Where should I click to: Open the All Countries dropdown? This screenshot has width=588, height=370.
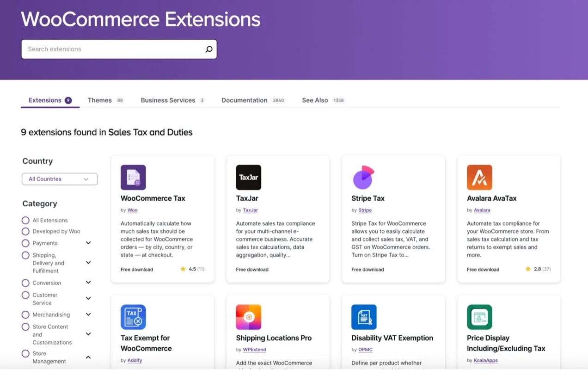(60, 179)
